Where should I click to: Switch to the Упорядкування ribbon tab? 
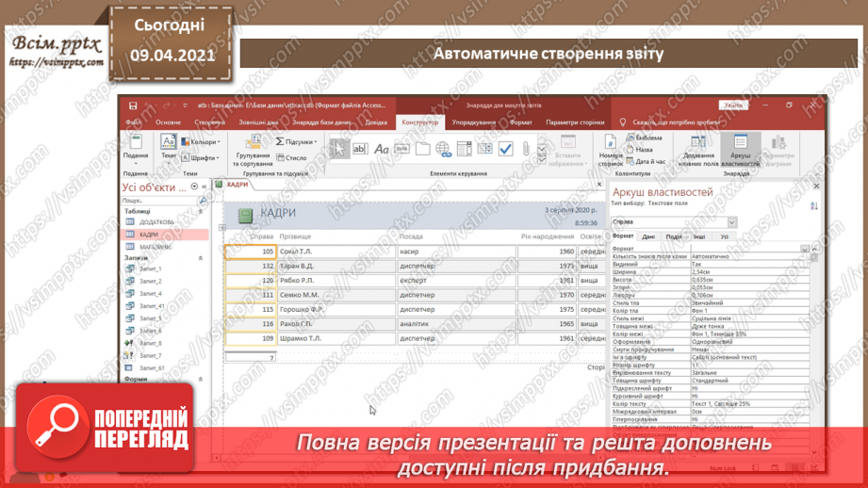tap(473, 122)
